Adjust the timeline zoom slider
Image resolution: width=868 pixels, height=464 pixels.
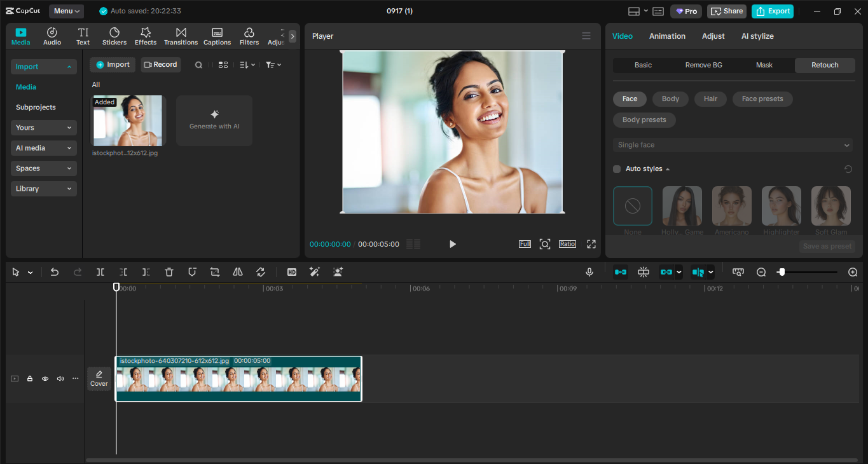click(782, 271)
